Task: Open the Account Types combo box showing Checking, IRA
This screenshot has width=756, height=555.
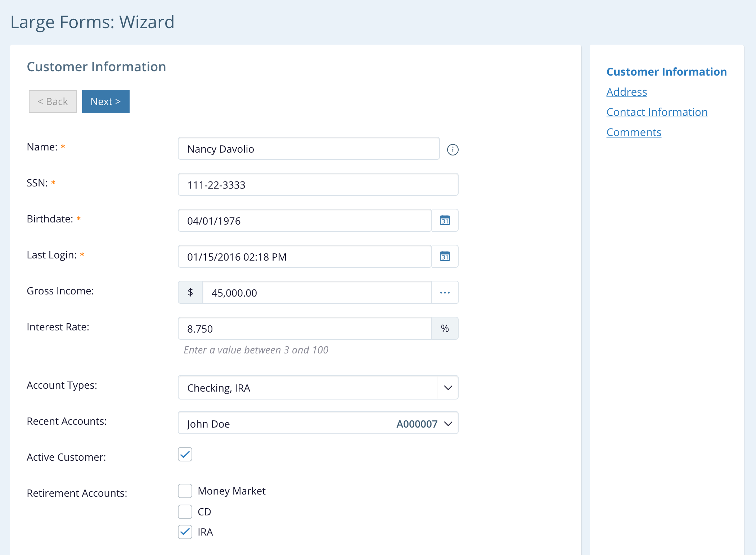Action: (x=308, y=388)
